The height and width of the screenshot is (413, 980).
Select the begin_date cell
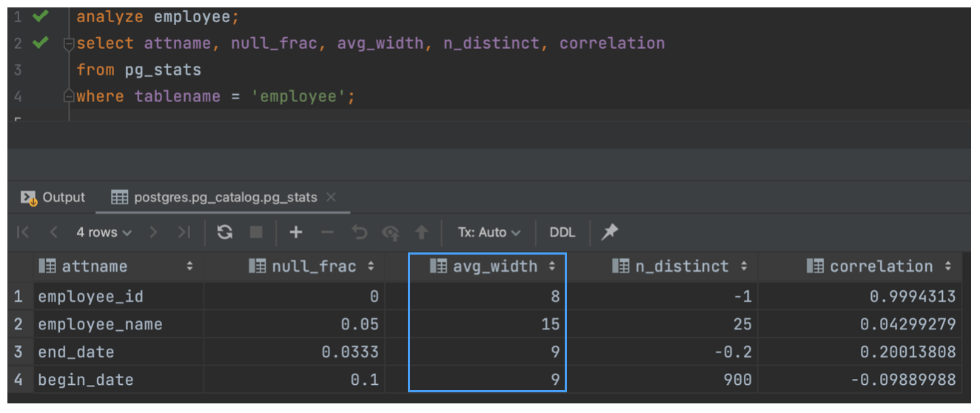(x=118, y=380)
